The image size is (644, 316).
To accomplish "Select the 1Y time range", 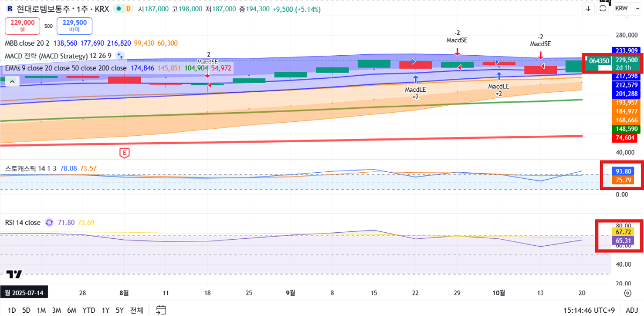I will point(106,310).
